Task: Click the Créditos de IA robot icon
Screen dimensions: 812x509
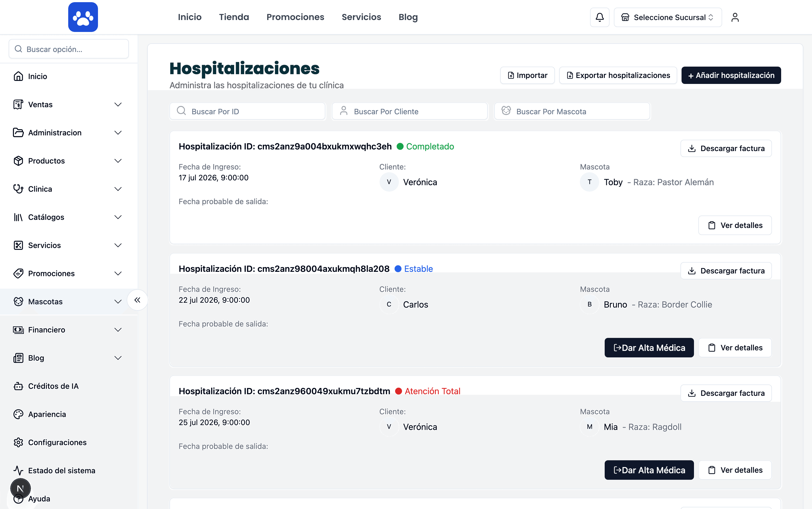Action: point(18,386)
